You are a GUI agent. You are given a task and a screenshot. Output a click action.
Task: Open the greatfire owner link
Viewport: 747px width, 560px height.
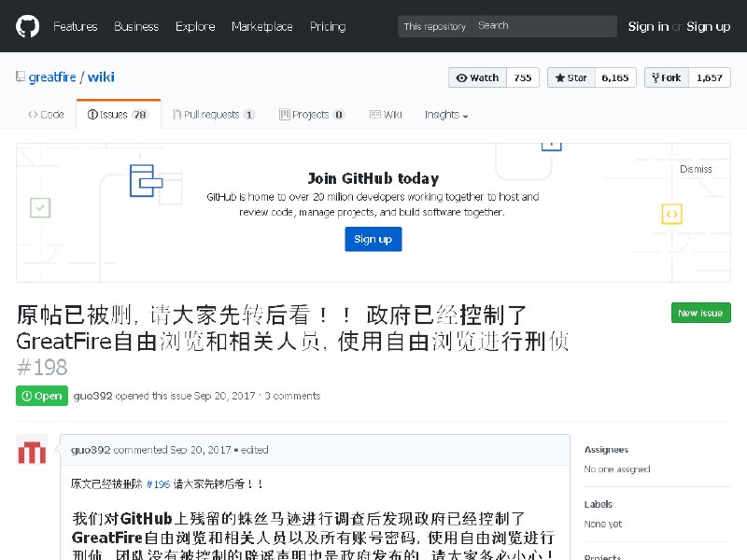(x=52, y=77)
